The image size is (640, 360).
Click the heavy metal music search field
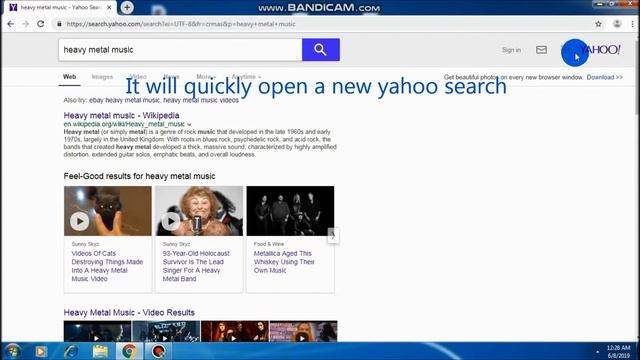pos(180,50)
